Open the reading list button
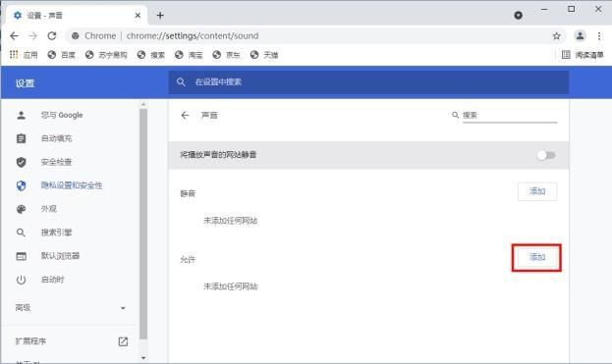Screen dimensions: 612x364 tap(583, 55)
